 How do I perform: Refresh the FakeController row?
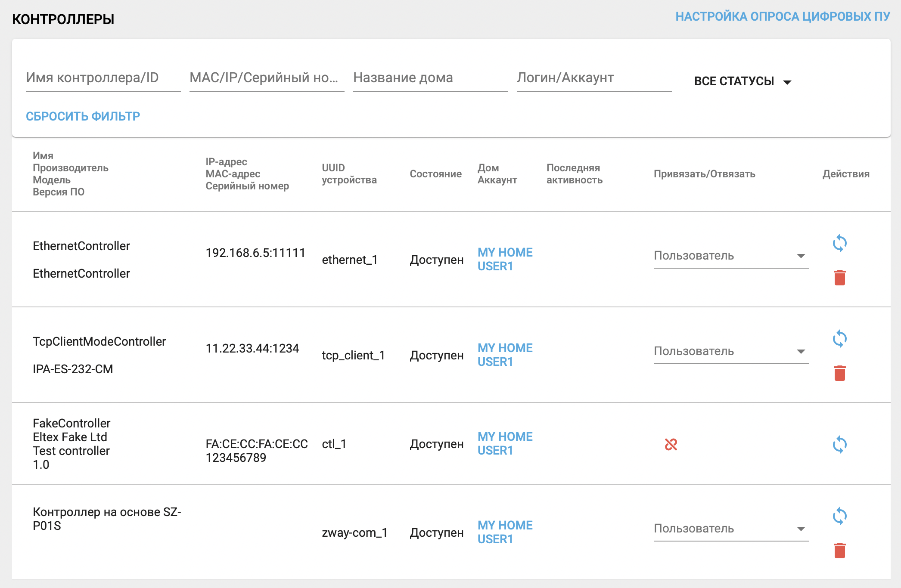click(x=839, y=445)
